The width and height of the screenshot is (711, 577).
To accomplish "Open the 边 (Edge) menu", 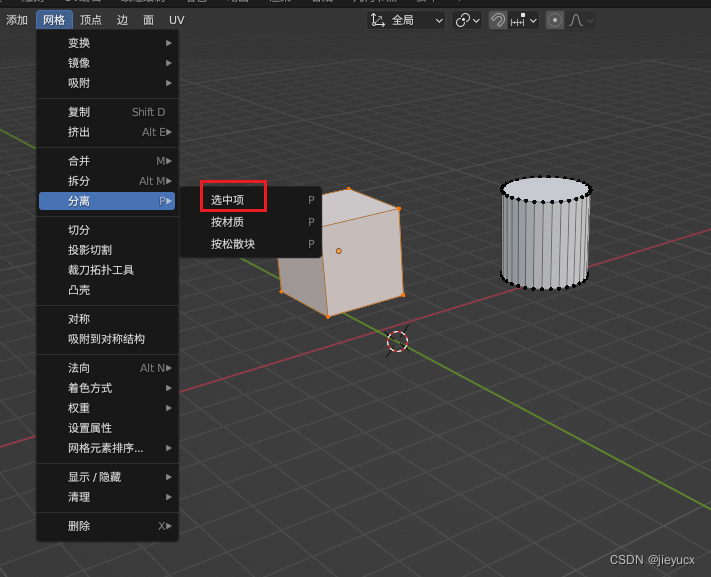I will 122,20.
